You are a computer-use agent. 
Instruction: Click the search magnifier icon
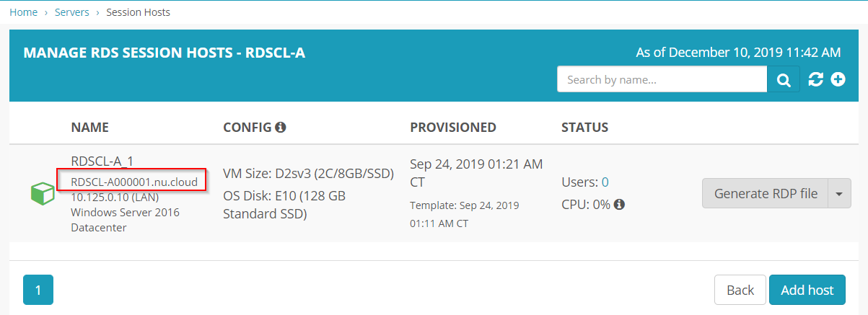784,79
